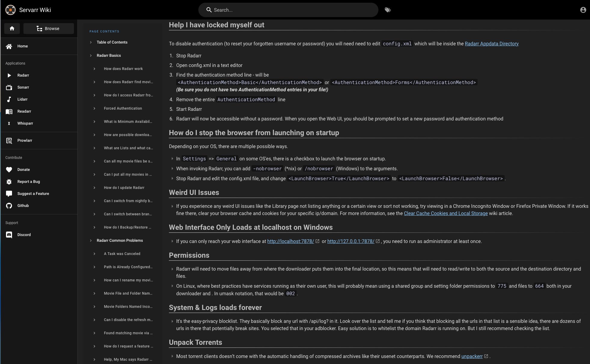
Task: Click the Sonarr TV icon
Action: point(9,87)
